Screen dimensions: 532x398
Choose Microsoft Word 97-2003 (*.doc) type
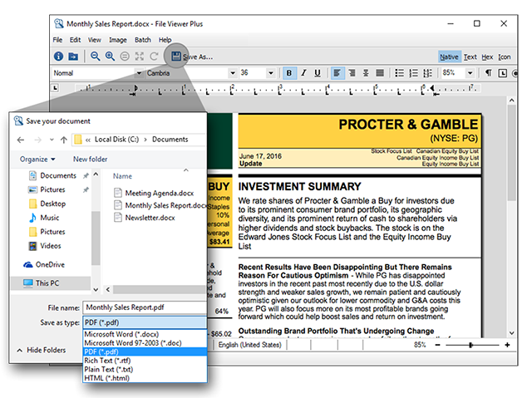pos(145,343)
